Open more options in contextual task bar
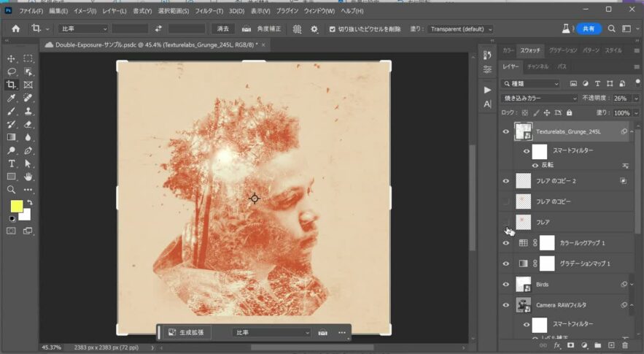Screen dimensions: 644x354 (x=342, y=333)
